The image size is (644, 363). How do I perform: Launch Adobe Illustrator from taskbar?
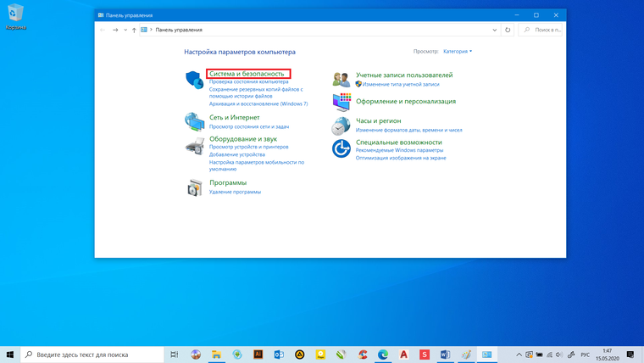(x=258, y=355)
